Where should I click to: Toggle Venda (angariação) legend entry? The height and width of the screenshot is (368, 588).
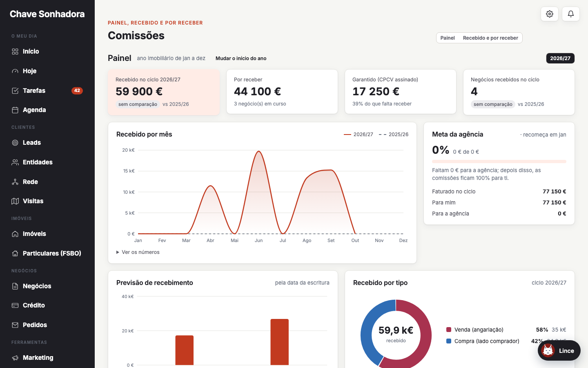(x=475, y=330)
